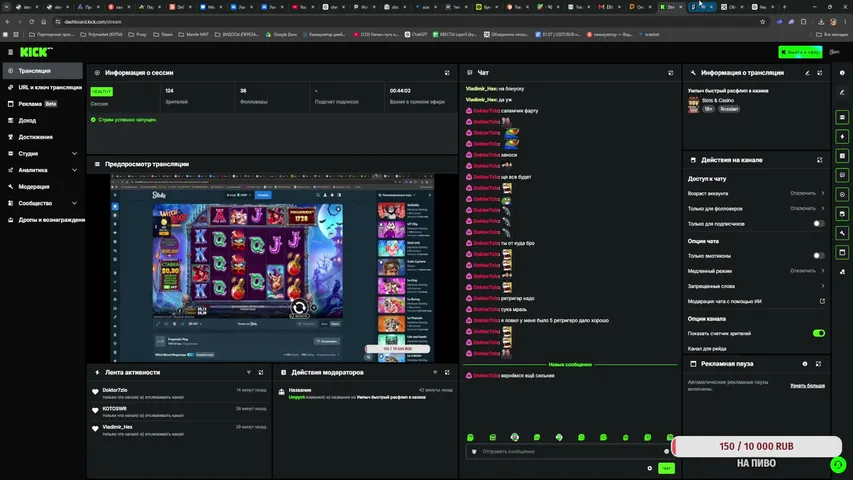Click the chat message input field
853x480 pixels.
coord(568,451)
